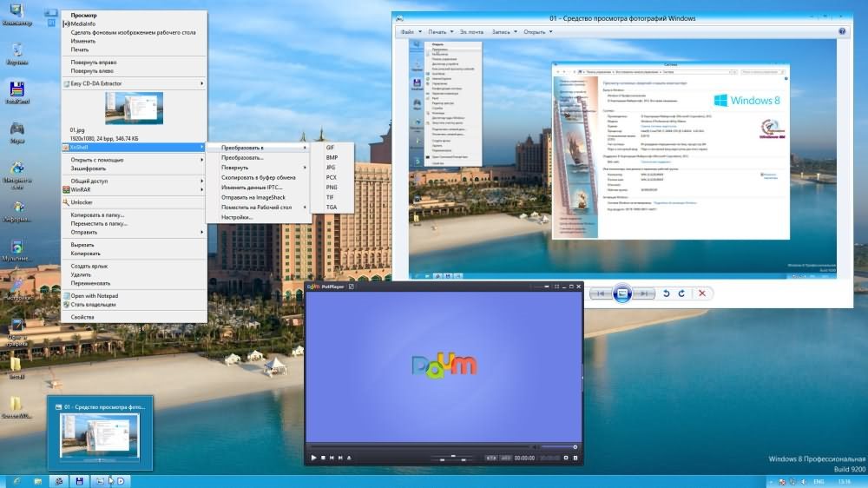Mute PotPlayer with the speaker icon
Image resolution: width=868 pixels, height=488 pixels.
pyautogui.click(x=534, y=448)
